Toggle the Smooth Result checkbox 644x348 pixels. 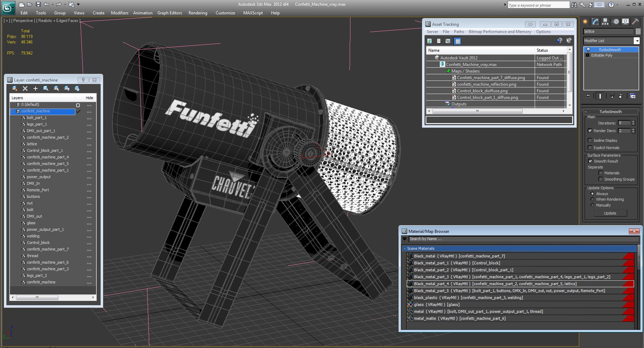pos(590,161)
